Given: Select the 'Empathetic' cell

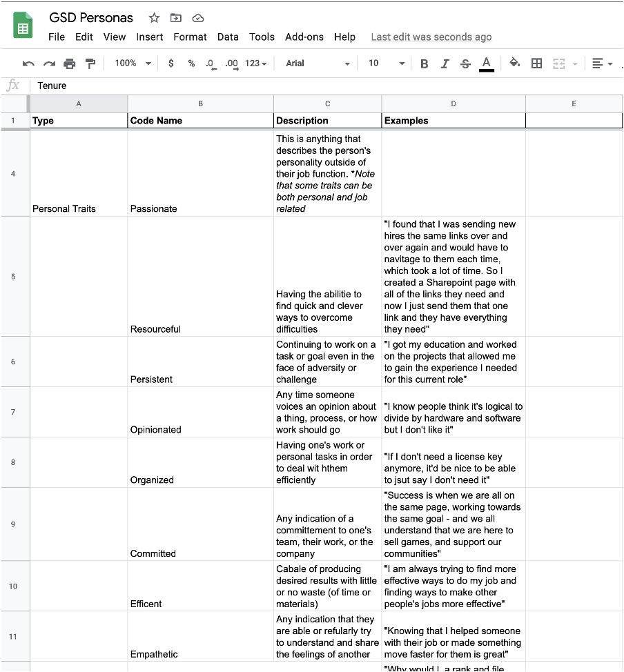Looking at the screenshot, I should [x=200, y=636].
